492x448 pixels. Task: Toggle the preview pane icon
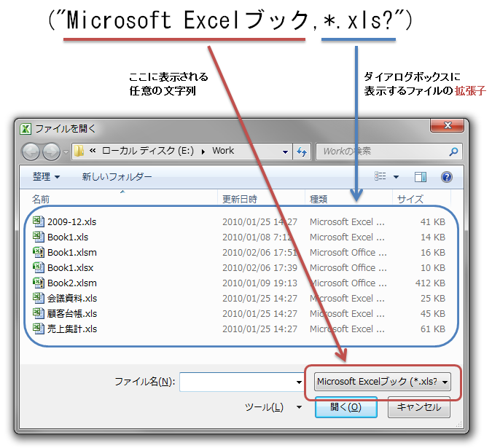[421, 177]
